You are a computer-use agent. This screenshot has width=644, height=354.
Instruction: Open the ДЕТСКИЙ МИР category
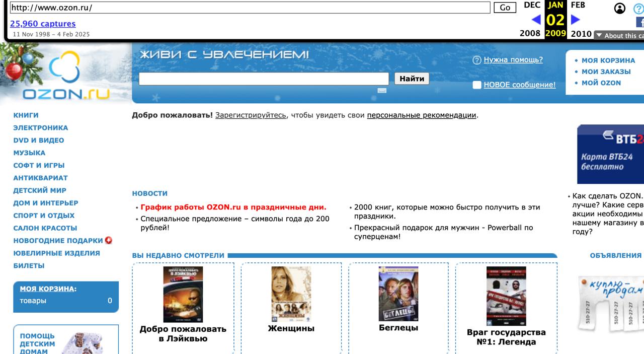click(40, 190)
